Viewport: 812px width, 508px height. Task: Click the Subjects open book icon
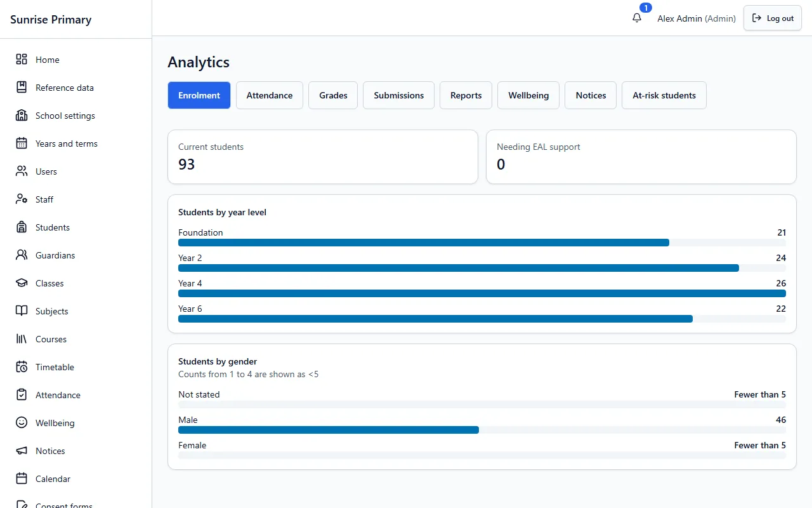(x=22, y=311)
